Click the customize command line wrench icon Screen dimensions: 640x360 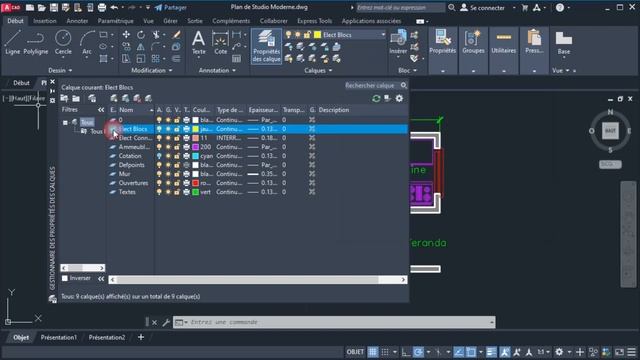click(166, 322)
